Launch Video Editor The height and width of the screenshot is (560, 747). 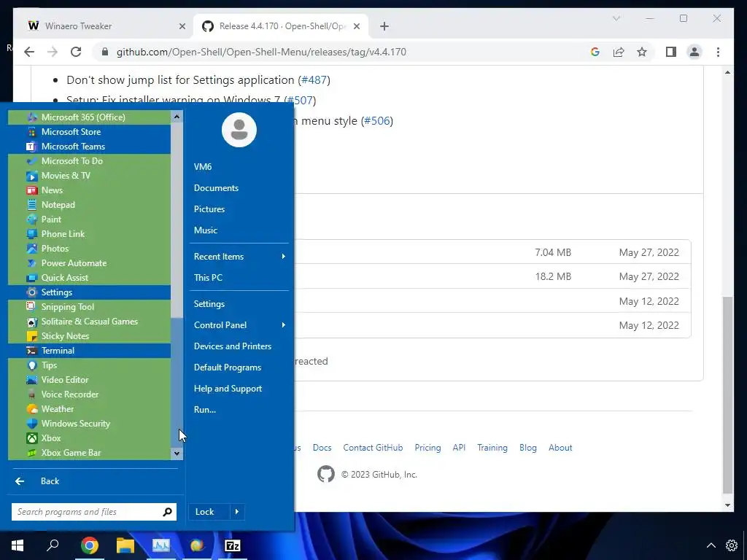[89, 380]
